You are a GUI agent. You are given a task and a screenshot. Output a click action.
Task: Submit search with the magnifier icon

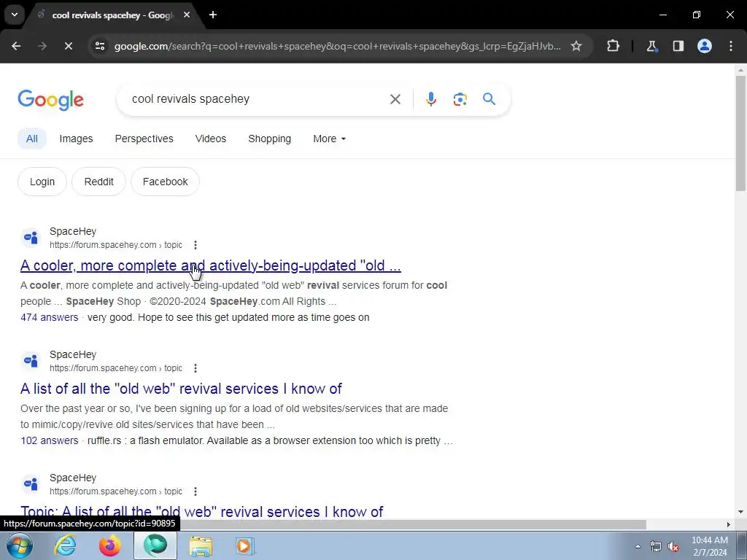click(x=489, y=99)
